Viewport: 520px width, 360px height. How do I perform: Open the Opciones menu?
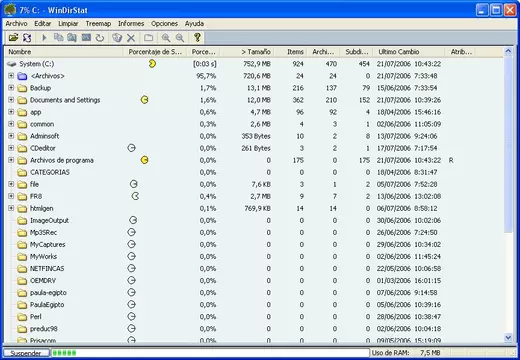164,24
